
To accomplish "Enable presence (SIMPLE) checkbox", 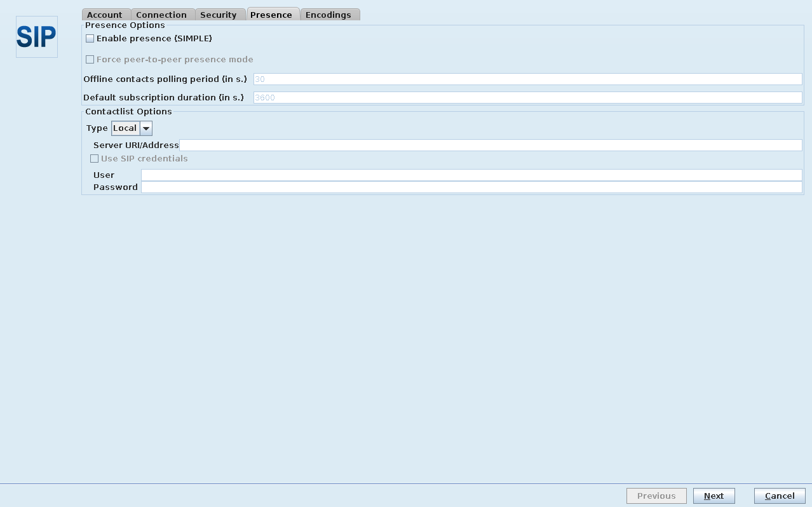I will 90,39.
